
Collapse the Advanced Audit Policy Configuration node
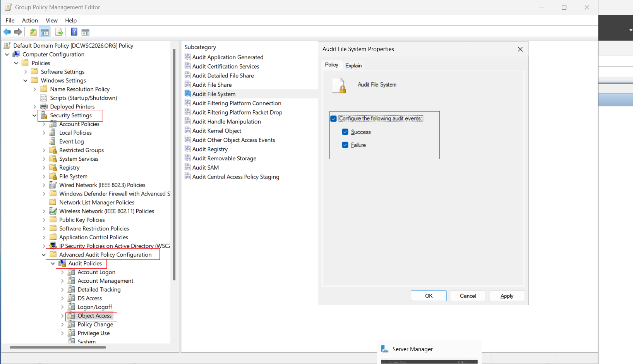point(44,255)
